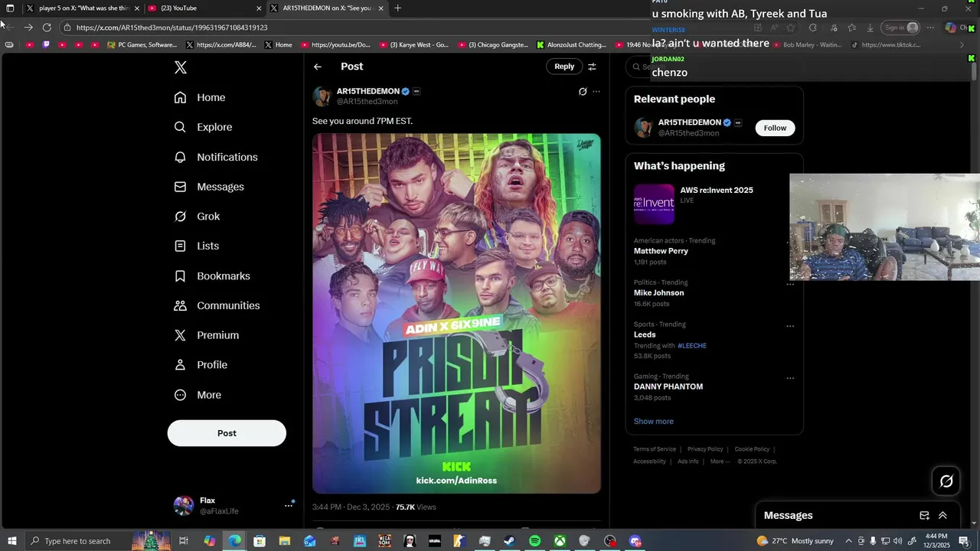Switch to the player 5 on X tab
980x551 pixels.
[83, 8]
